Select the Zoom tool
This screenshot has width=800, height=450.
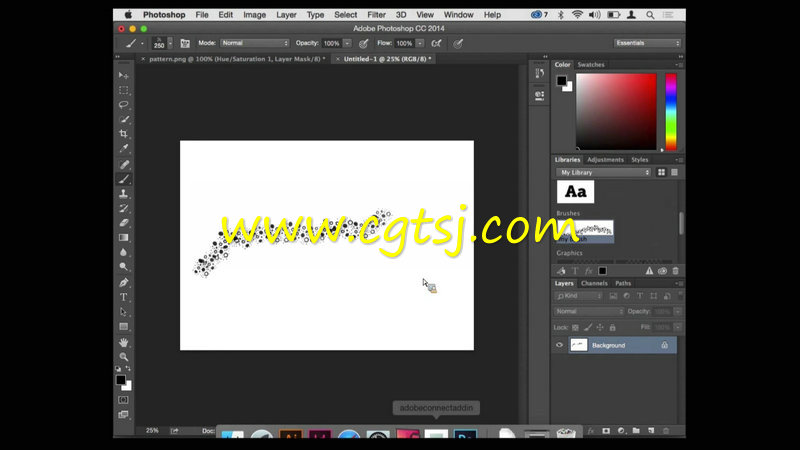(123, 357)
